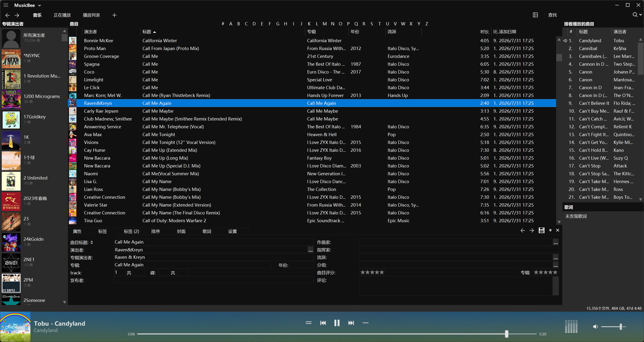Close the tag editor panel
The width and height of the screenshot is (644, 342).
[x=557, y=230]
